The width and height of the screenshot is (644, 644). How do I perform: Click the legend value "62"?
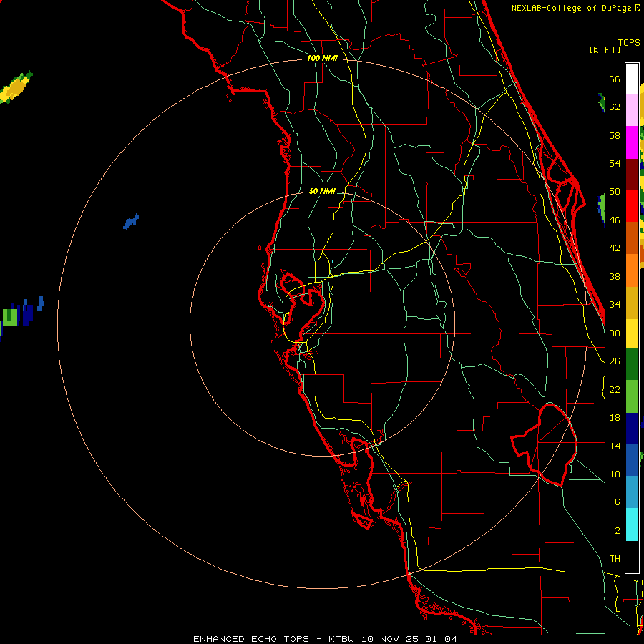pyautogui.click(x=615, y=107)
